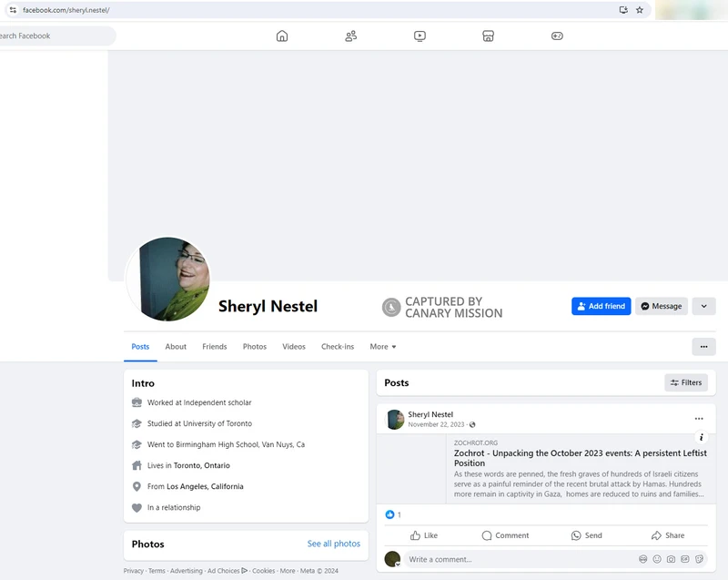Click the Share button on the post
728x580 pixels.
point(668,535)
